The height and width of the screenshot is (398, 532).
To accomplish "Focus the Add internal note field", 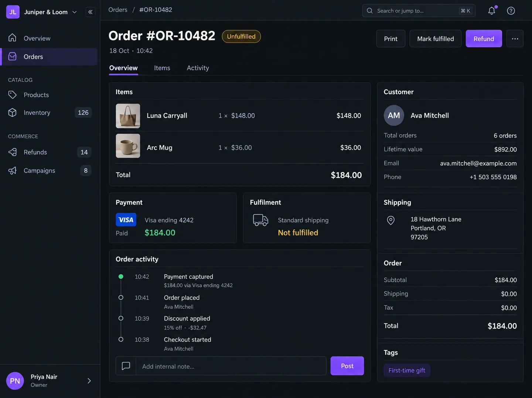I will (x=231, y=366).
